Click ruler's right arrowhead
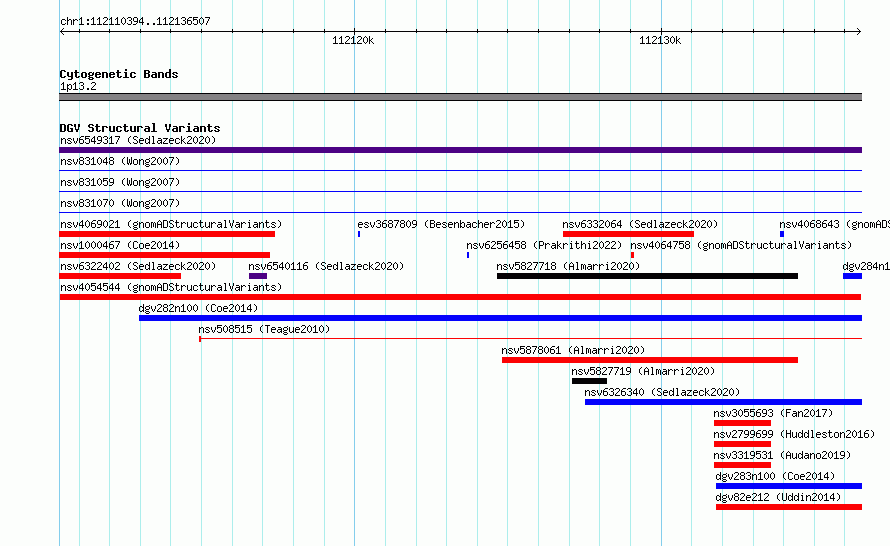 pos(859,32)
